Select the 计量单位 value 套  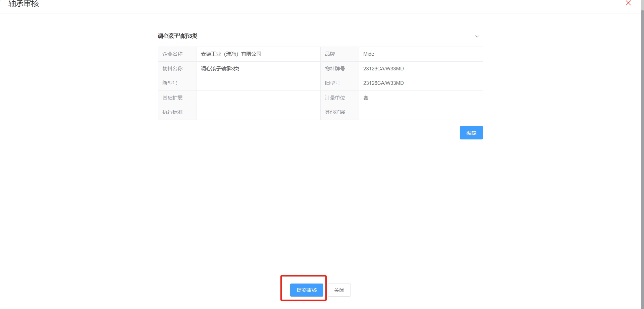(366, 98)
